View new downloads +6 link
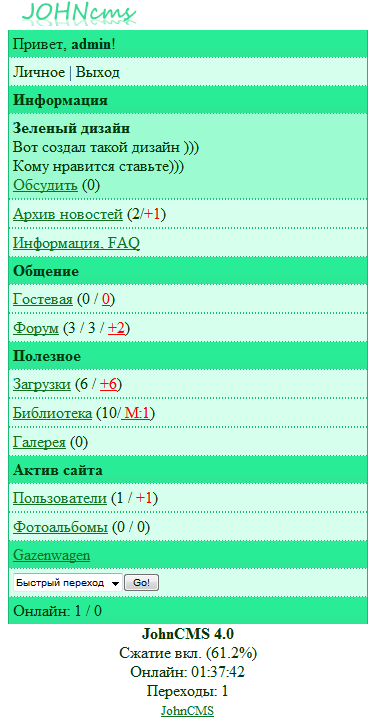 (x=109, y=385)
